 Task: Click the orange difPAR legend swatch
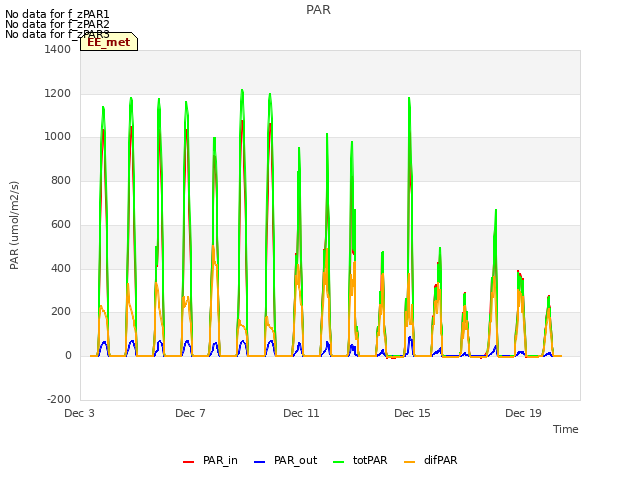coord(409,462)
